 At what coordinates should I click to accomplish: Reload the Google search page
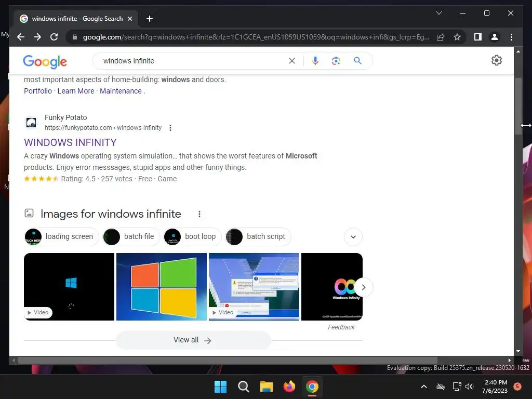coord(54,37)
